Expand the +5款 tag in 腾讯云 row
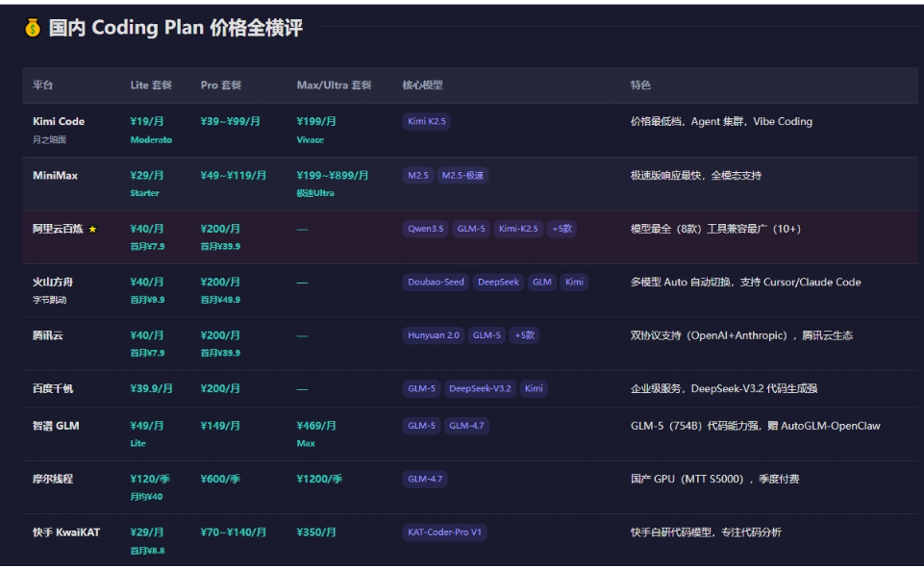The width and height of the screenshot is (924, 568). [x=524, y=335]
